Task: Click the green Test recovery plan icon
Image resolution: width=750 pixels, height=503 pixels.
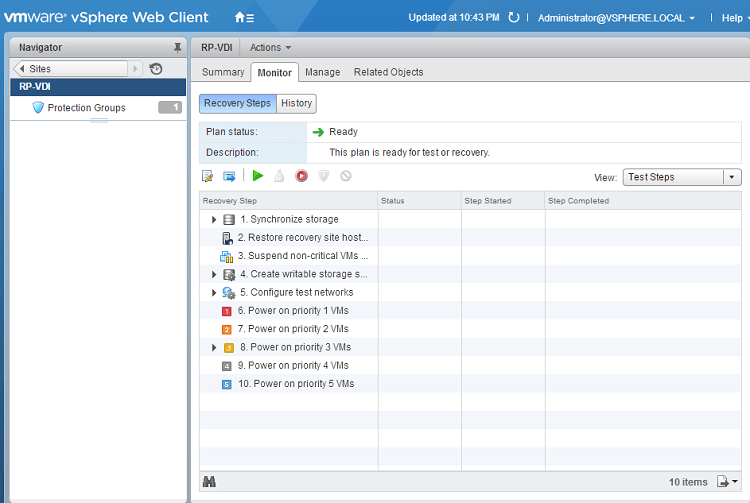Action: point(258,176)
